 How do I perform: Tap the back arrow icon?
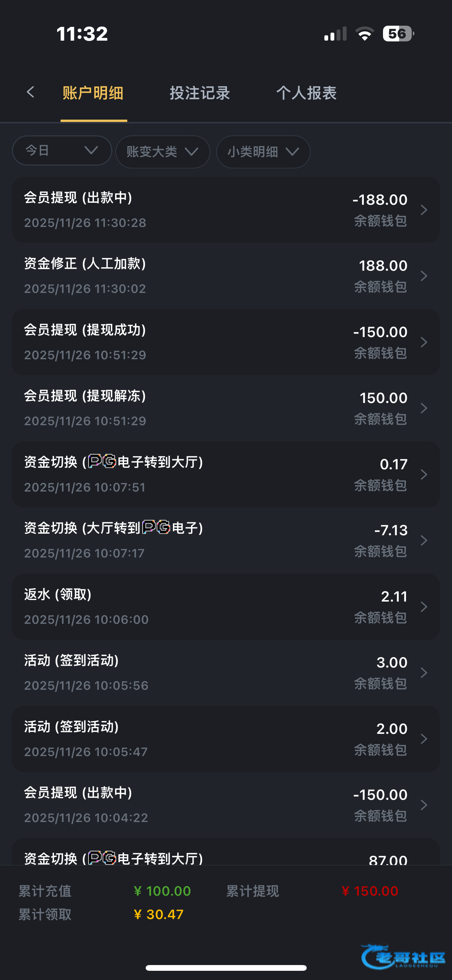coord(31,92)
